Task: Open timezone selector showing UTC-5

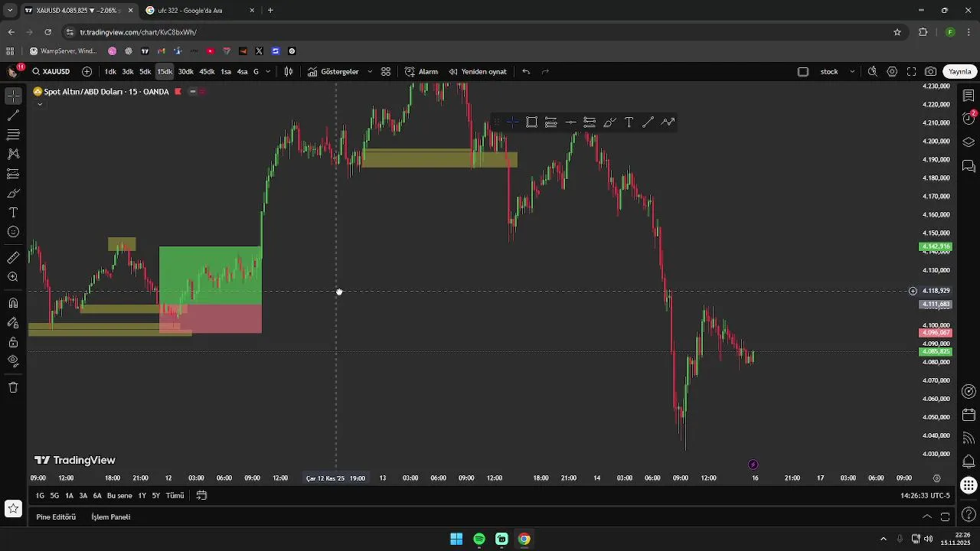Action: pyautogui.click(x=926, y=495)
